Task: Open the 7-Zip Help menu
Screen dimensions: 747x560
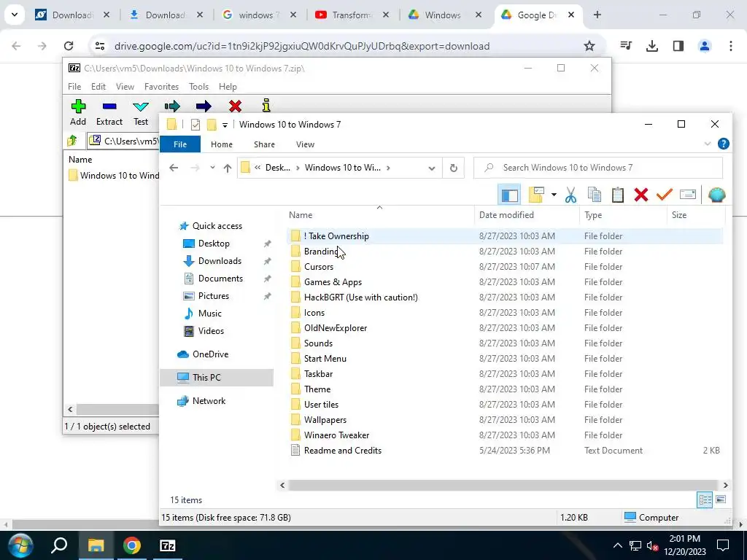Action: (x=228, y=87)
